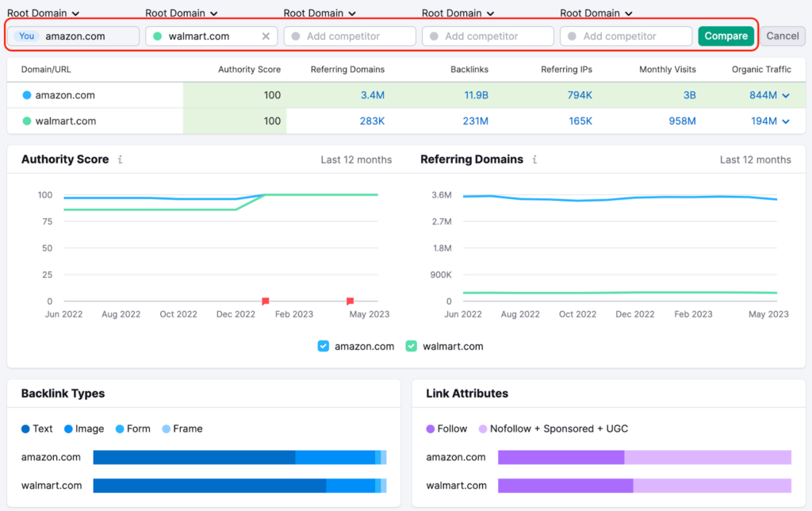
Task: Focus the amazon.com domain input
Action: (x=74, y=36)
